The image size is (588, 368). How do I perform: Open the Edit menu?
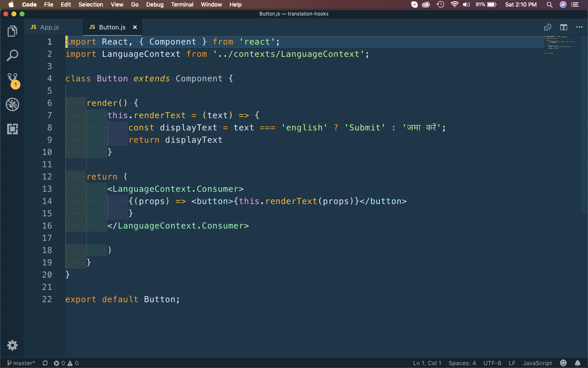click(x=66, y=4)
